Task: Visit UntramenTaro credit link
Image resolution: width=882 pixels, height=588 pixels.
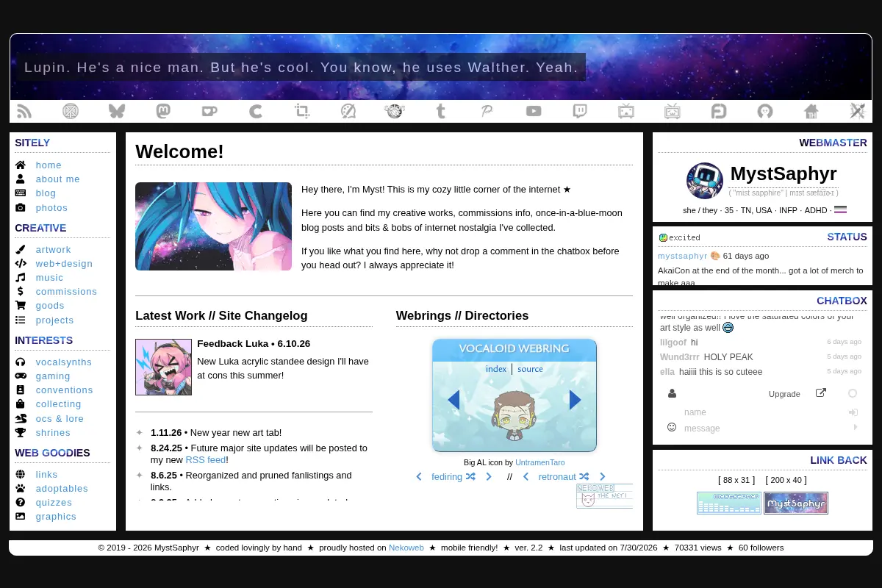Action: tap(540, 463)
